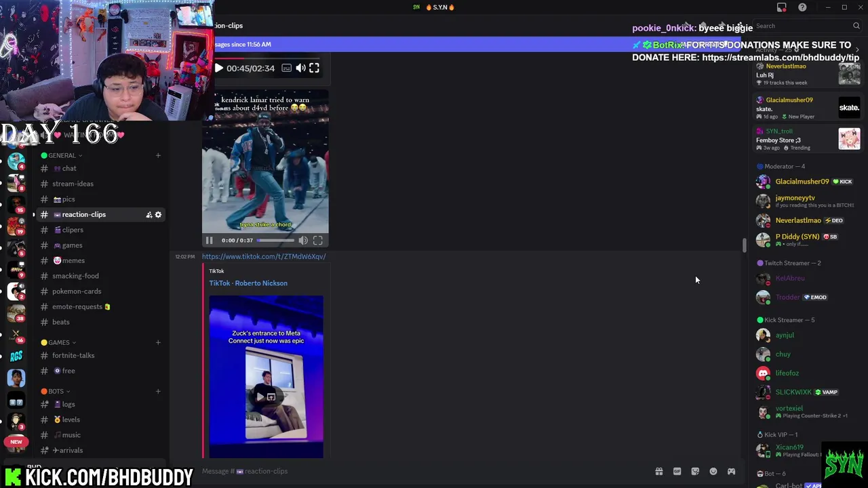This screenshot has width=868, height=488.
Task: Seek in the Kendrick clip progress bar
Action: click(x=275, y=240)
